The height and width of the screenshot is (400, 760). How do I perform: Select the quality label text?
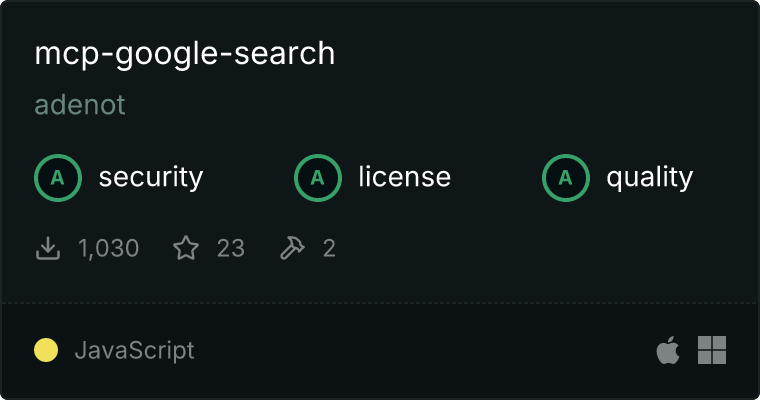pos(649,177)
